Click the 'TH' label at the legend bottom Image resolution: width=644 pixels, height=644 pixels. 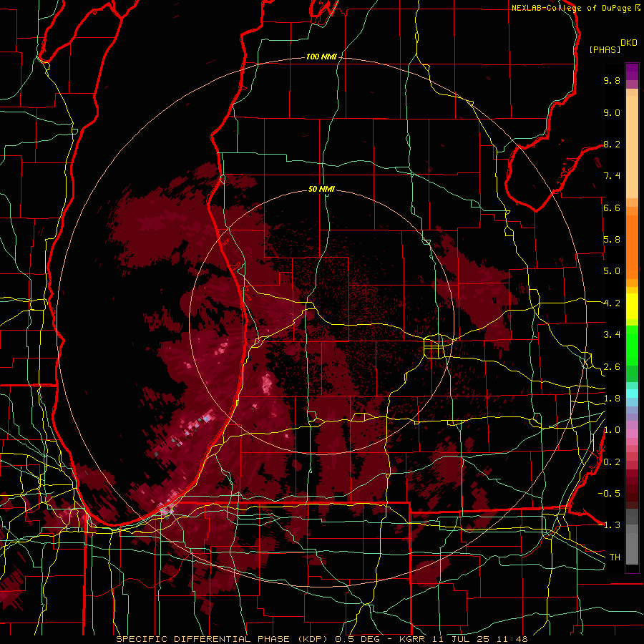615,557
